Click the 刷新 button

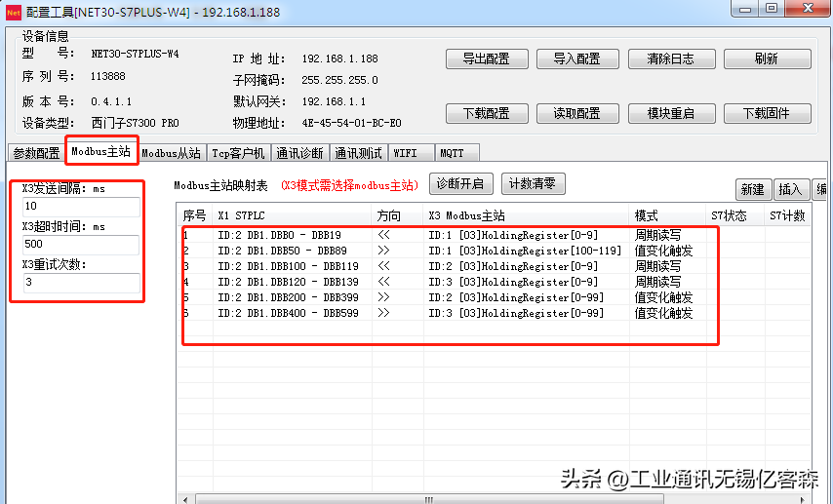[x=766, y=58]
